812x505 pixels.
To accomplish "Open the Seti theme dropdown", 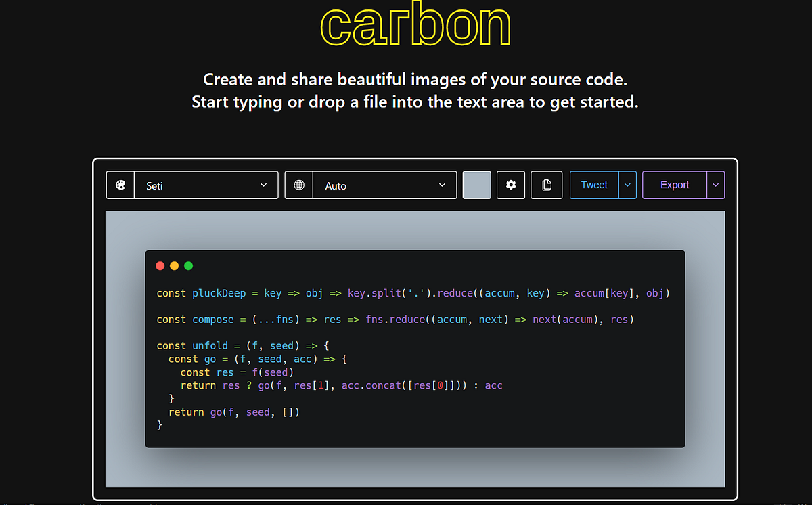I will click(x=206, y=185).
